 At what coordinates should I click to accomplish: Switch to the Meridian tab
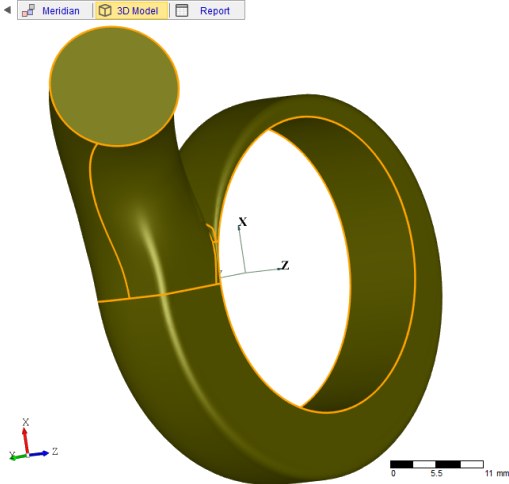coord(55,11)
